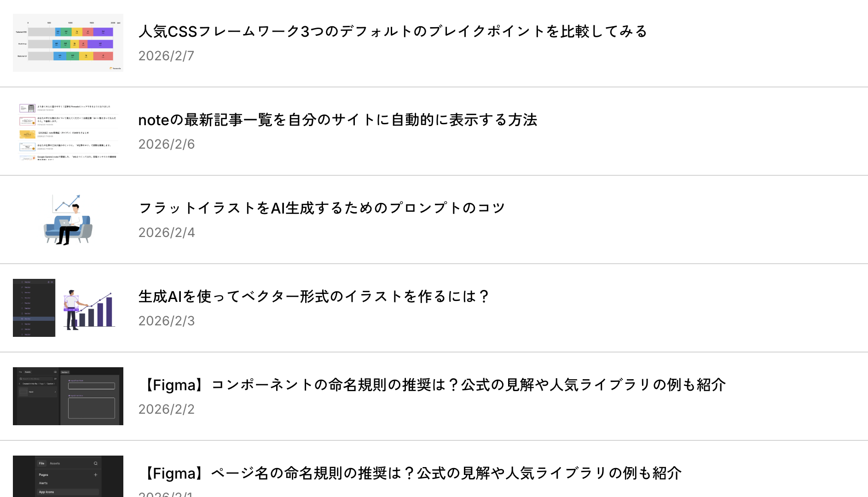This screenshot has width=868, height=497.
Task: Click the Figma component naming article thumbnail
Action: (x=68, y=396)
